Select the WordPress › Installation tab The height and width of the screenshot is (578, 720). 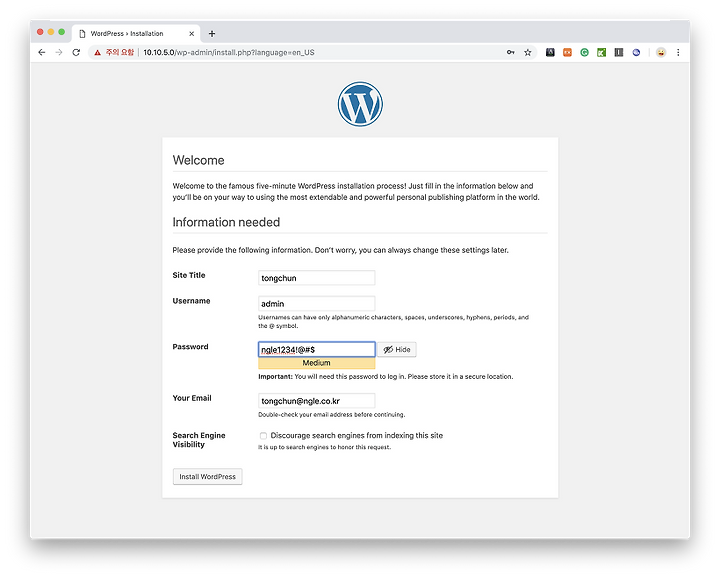tap(136, 34)
